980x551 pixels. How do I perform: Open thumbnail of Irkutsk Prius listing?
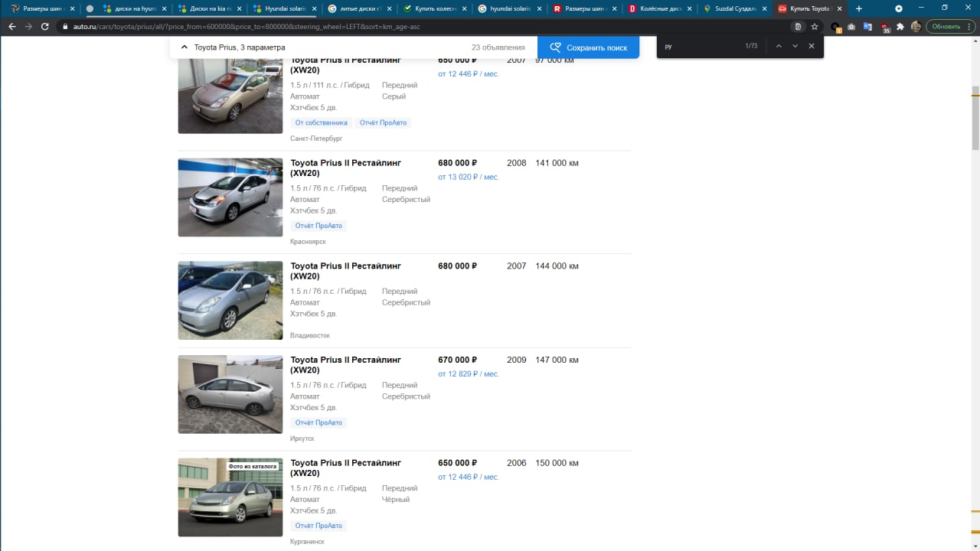click(230, 395)
